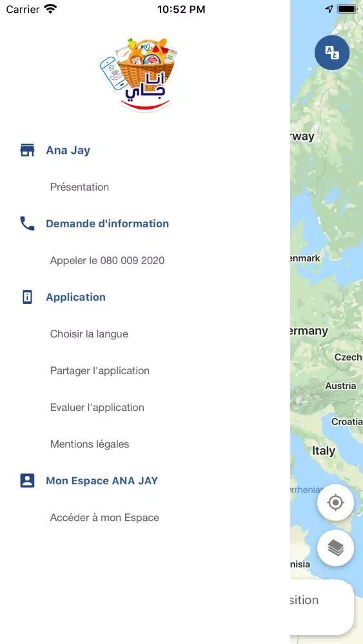Click the profile icon beside Mon Espace ANA JAY
This screenshot has width=363, height=644.
27,480
